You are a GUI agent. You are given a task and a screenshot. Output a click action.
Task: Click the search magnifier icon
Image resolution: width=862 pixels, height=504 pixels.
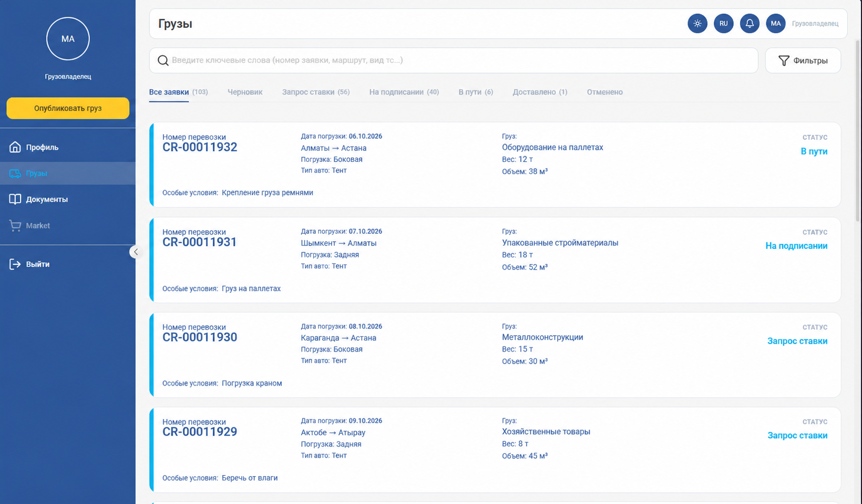tap(163, 60)
